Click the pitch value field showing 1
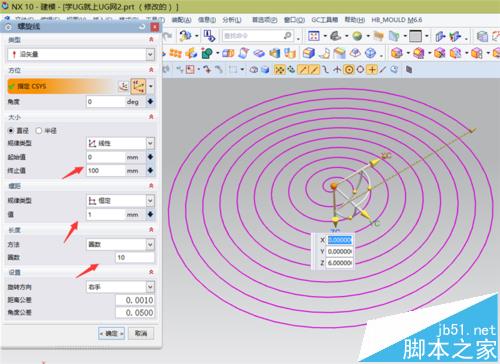 [x=106, y=215]
